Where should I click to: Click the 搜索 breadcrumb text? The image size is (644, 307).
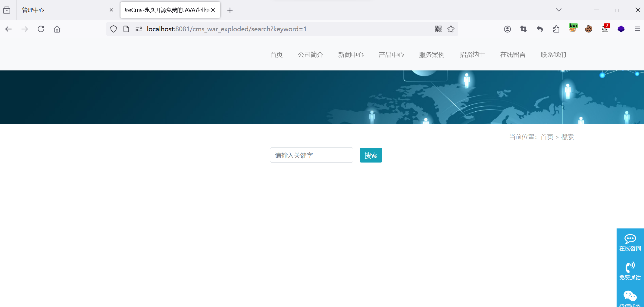click(567, 137)
